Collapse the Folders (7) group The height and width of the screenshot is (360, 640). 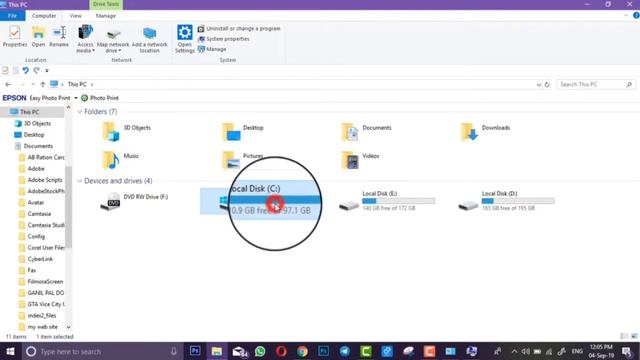tap(80, 112)
